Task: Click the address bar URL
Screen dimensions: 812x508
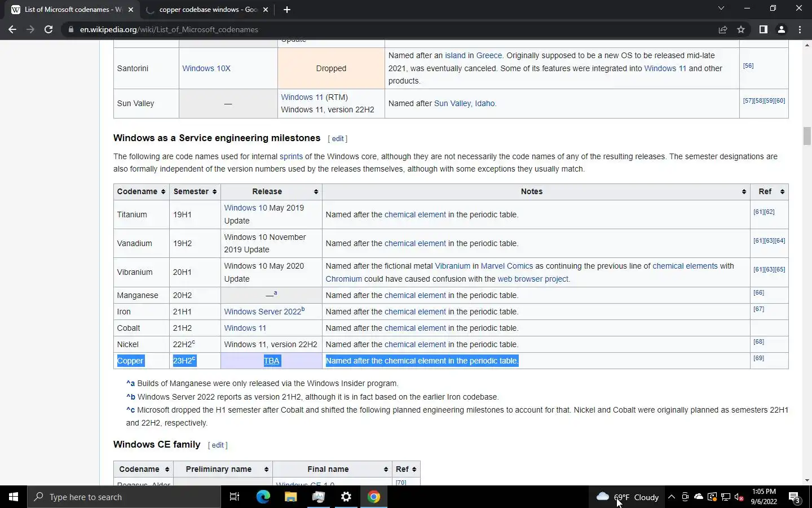Action: tap(169, 29)
